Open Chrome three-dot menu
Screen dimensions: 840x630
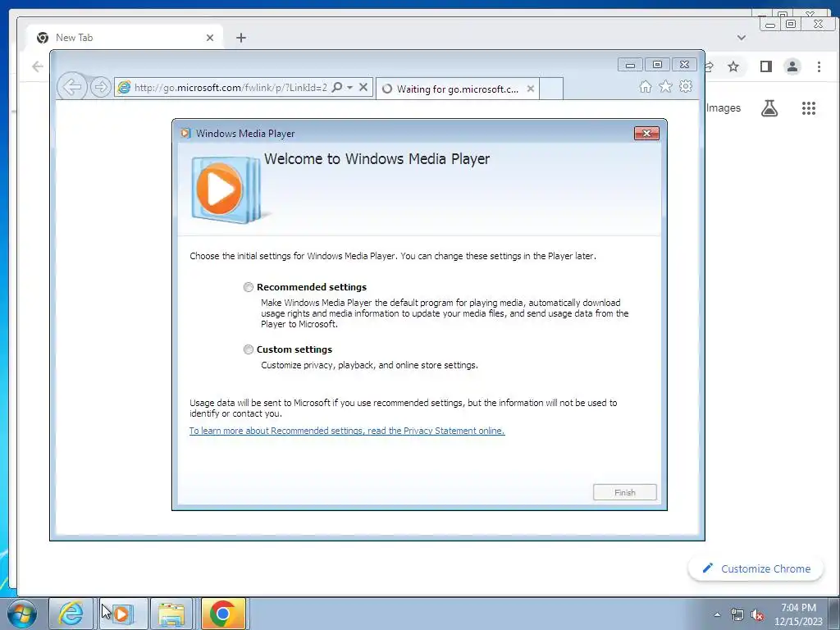[x=819, y=66]
